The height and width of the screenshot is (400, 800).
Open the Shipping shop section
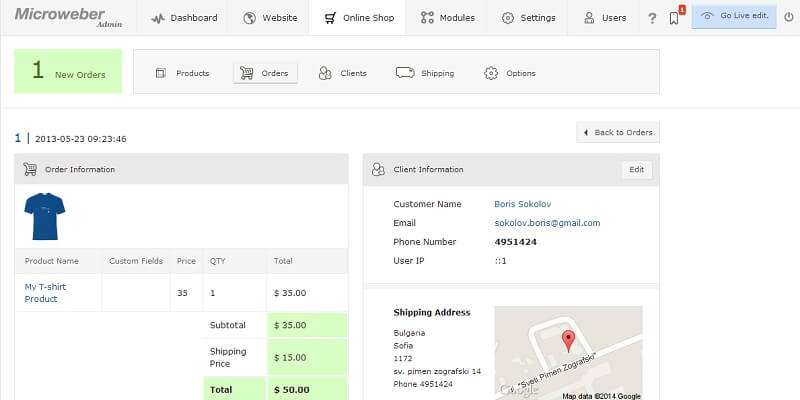click(425, 73)
